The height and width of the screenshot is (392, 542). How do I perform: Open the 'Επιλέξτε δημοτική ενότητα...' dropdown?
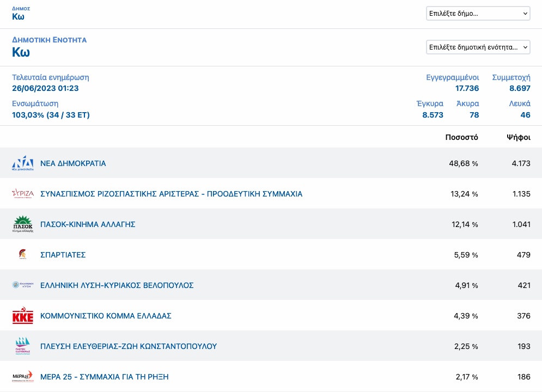click(x=478, y=47)
